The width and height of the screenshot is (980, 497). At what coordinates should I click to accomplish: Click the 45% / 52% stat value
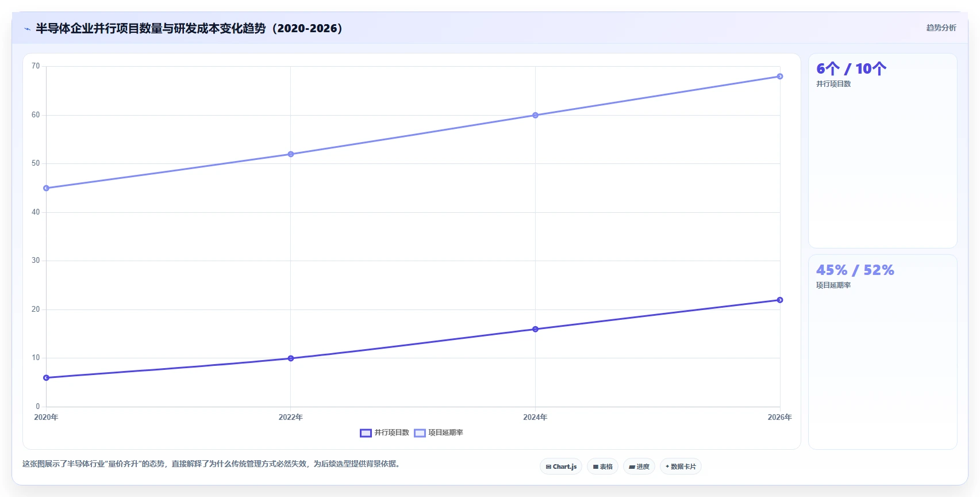[x=855, y=270]
